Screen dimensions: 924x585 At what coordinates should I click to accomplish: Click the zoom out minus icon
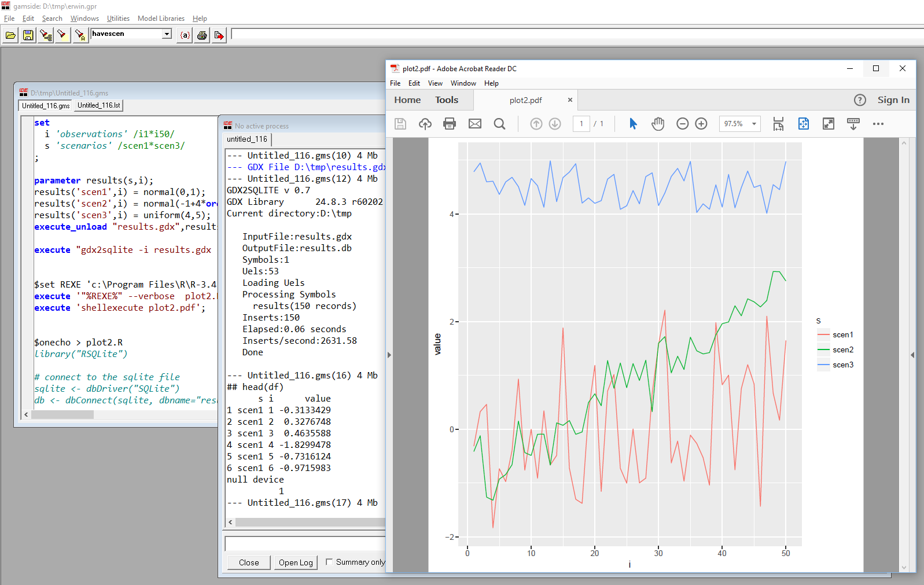click(x=682, y=124)
